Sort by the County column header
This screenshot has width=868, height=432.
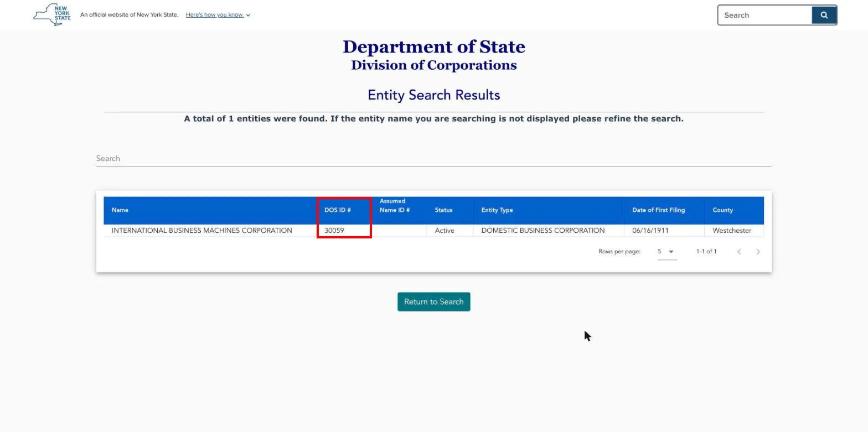pos(723,210)
